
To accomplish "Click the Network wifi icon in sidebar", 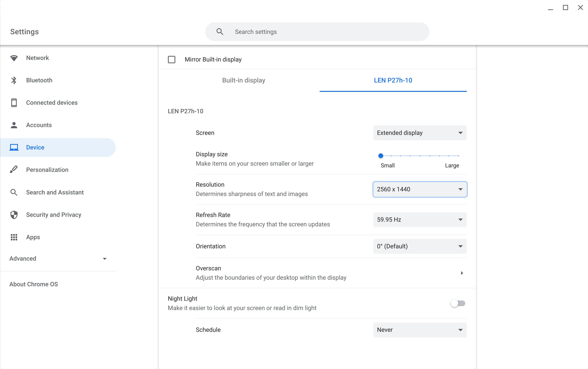I will pos(14,58).
